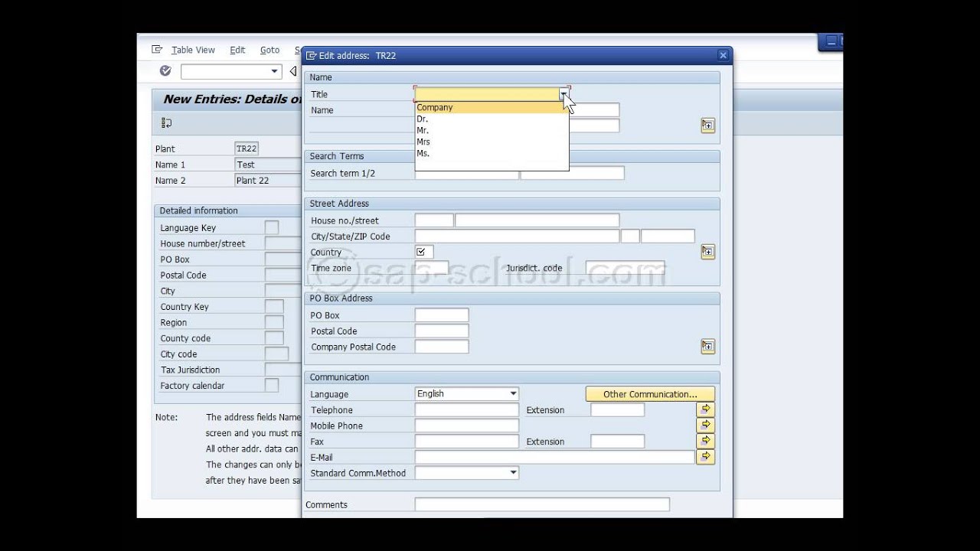Click the Mobile Phone input field

(467, 425)
